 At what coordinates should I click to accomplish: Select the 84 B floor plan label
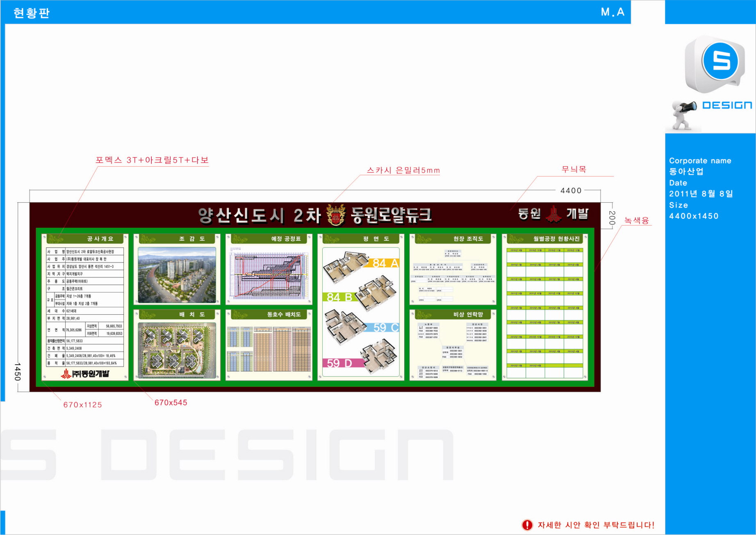click(340, 297)
